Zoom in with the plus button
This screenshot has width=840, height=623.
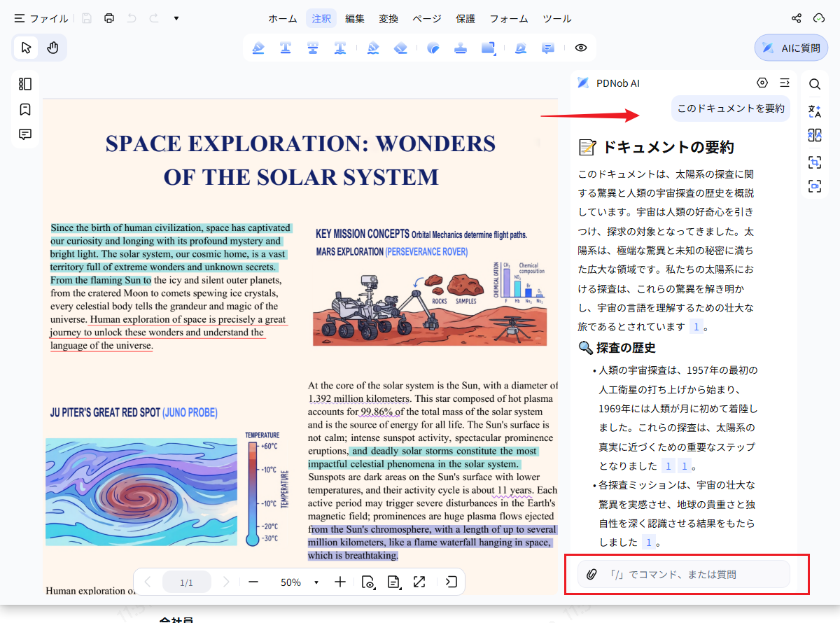tap(340, 582)
